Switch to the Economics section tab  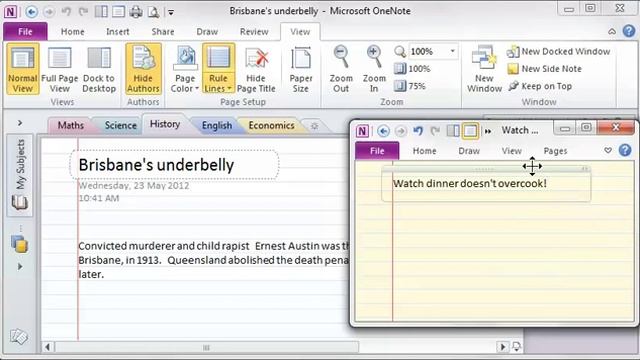(x=271, y=125)
